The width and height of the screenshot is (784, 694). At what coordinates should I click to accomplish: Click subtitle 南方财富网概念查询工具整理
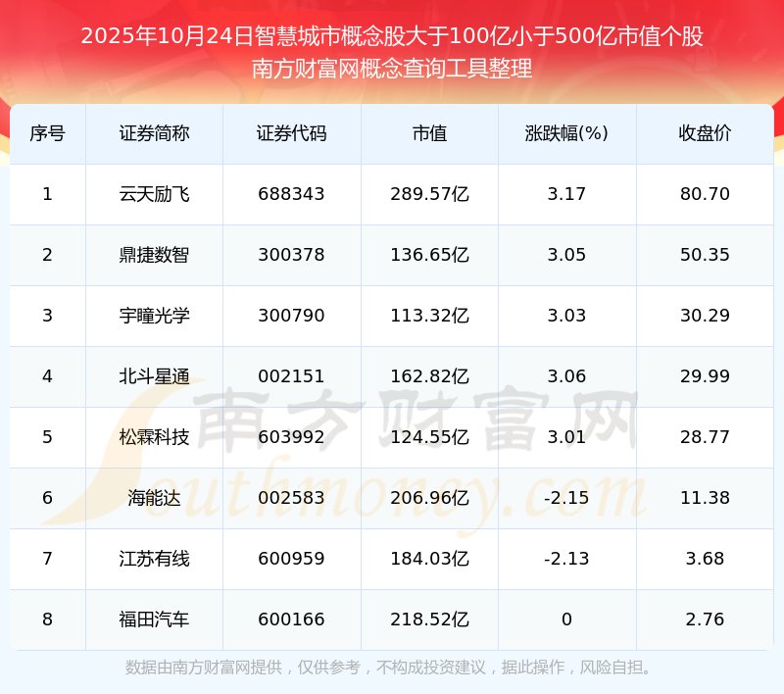click(392, 69)
